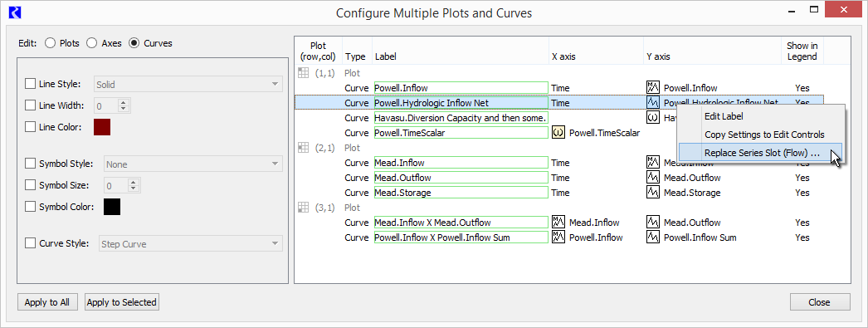Click the series slot icon in the Mead.Inflow curve row
Viewport: 868px width, 328px height.
pyautogui.click(x=653, y=162)
